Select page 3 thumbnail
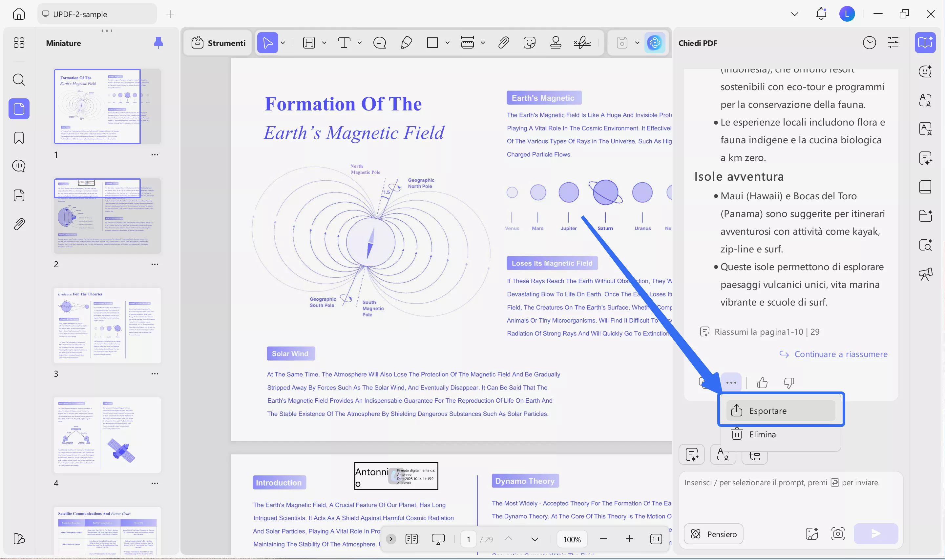945x560 pixels. coord(107,325)
